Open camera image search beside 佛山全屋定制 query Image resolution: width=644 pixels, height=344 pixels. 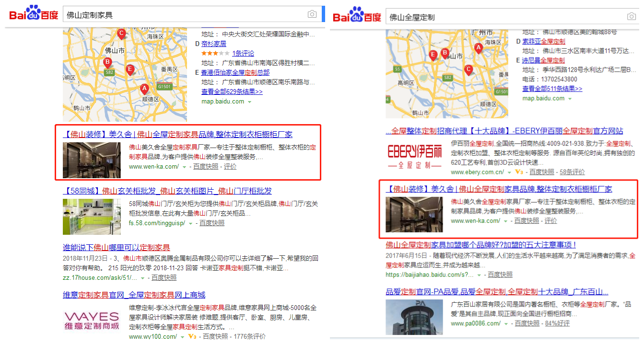632,17
